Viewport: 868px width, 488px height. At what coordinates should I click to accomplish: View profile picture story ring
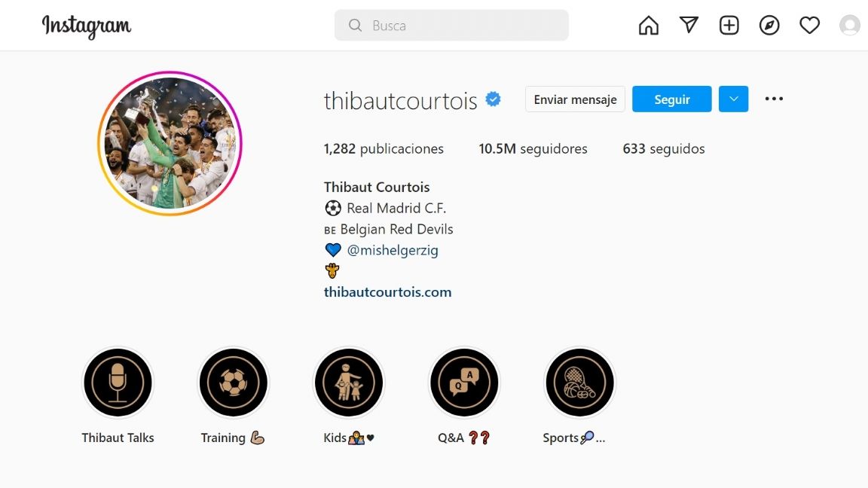click(170, 143)
